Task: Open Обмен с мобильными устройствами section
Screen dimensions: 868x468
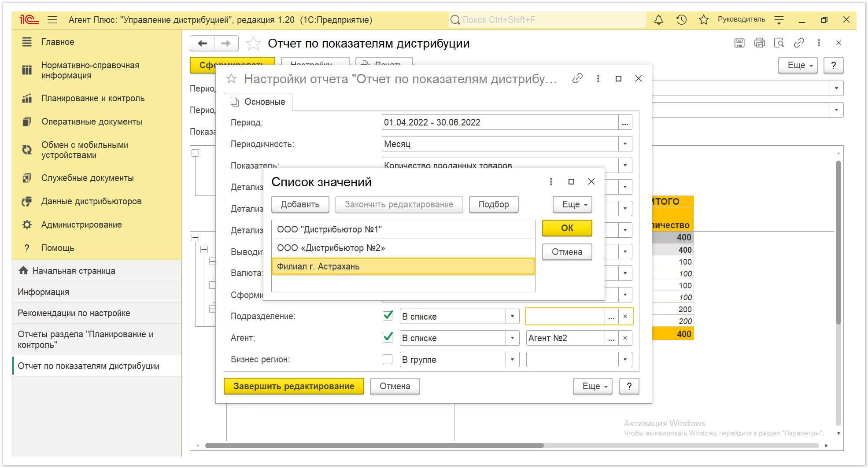Action: click(x=85, y=150)
